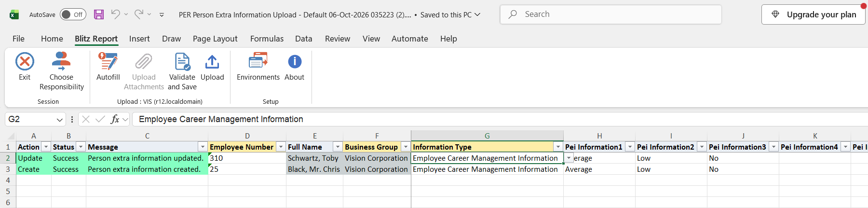Switch to the Automate tab
Image resolution: width=868 pixels, height=208 pixels.
pos(410,39)
